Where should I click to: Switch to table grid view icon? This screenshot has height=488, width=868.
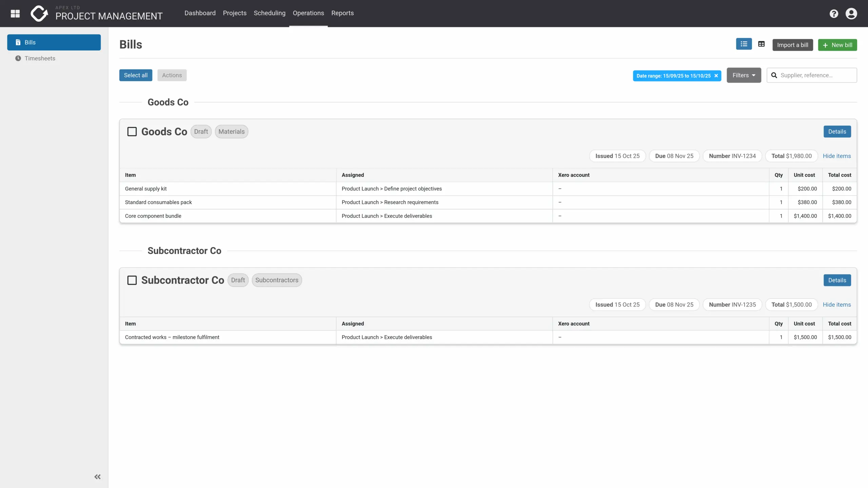761,44
